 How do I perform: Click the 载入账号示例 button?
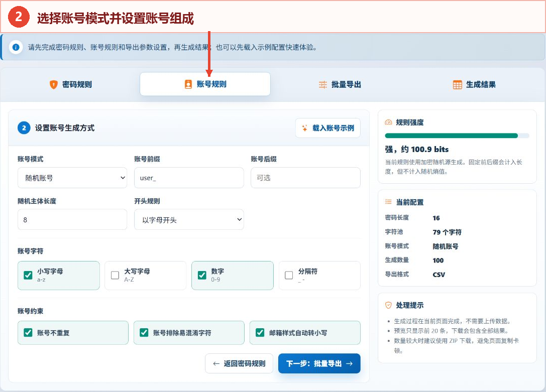328,128
